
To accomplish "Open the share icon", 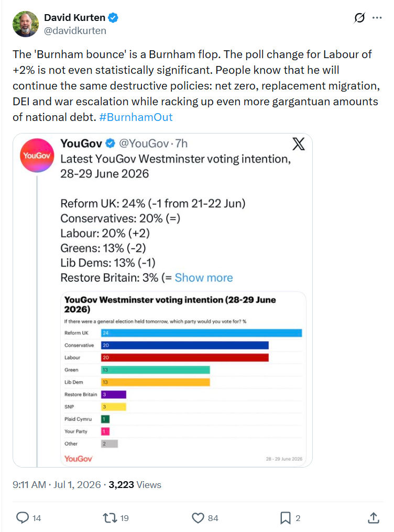I will 373,518.
